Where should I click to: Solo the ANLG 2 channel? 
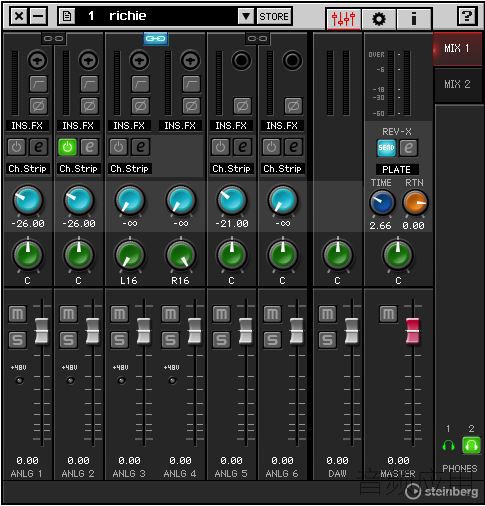(x=68, y=340)
